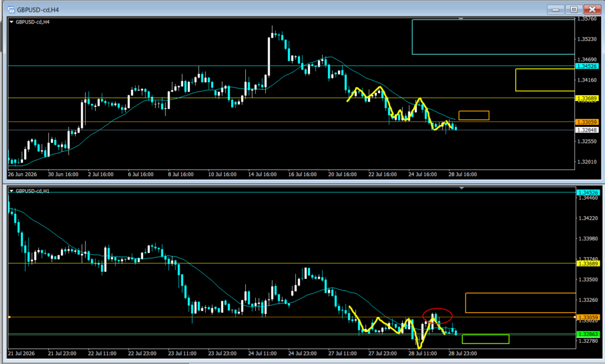Click the 21 Jul 2026 date on H1 time axis

[21, 353]
